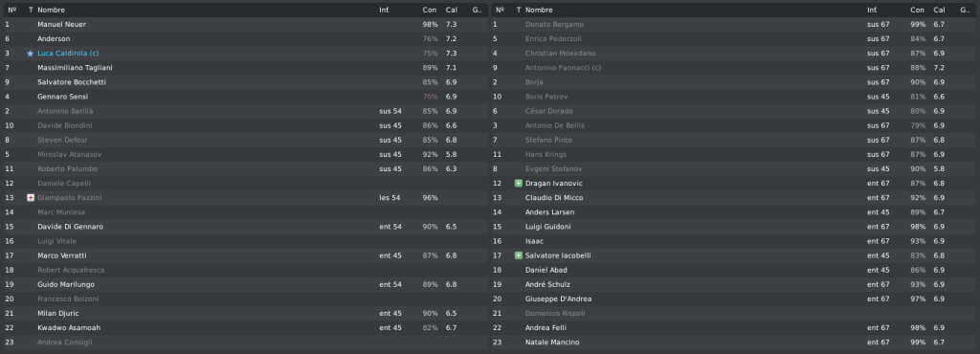Click on Kwadwo Asamoah's name
Viewport: 980px width, 354px height.
coord(69,328)
